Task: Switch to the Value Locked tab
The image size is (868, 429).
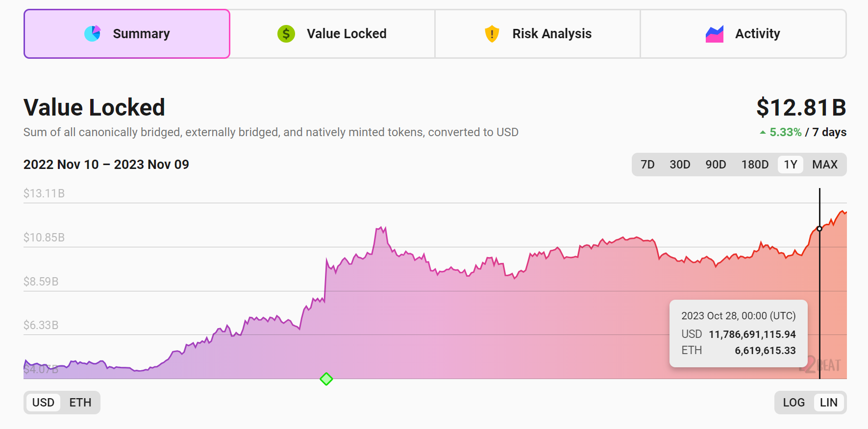Action: coord(332,34)
